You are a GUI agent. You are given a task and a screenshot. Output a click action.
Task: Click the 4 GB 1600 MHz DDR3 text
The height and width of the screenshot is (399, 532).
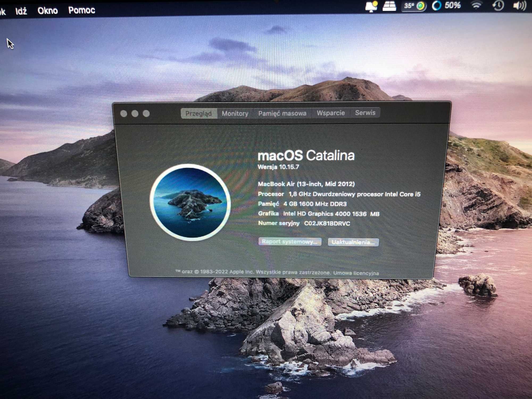[x=315, y=204]
